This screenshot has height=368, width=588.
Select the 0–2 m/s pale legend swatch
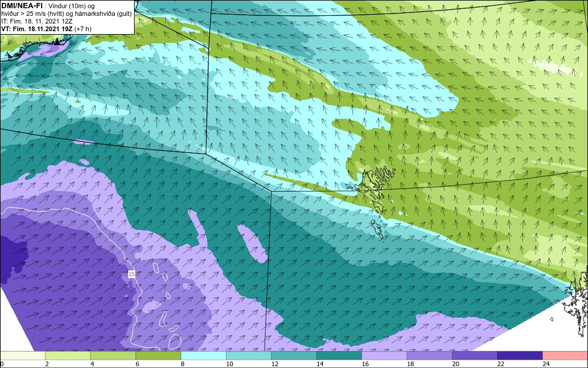pyautogui.click(x=22, y=355)
